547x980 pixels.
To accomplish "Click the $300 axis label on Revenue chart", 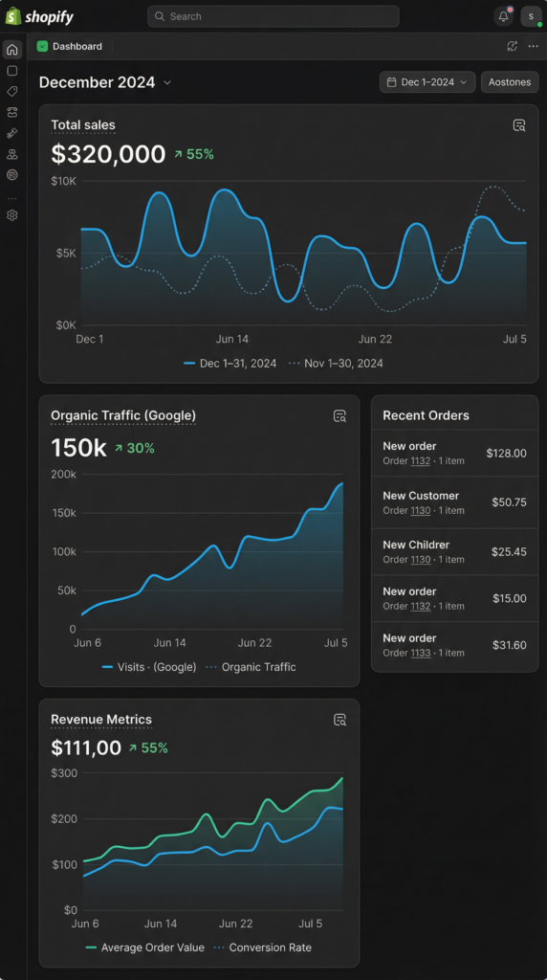I will (x=64, y=773).
